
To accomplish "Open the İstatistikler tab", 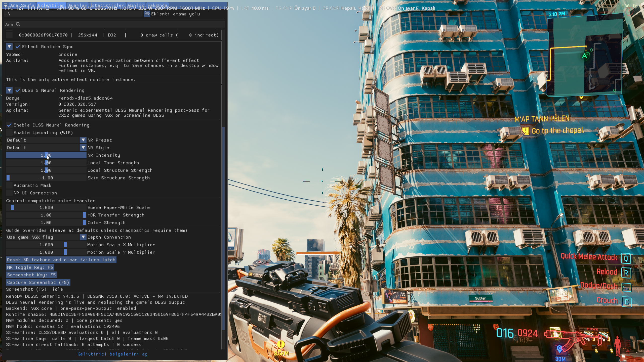I will 107,5.
